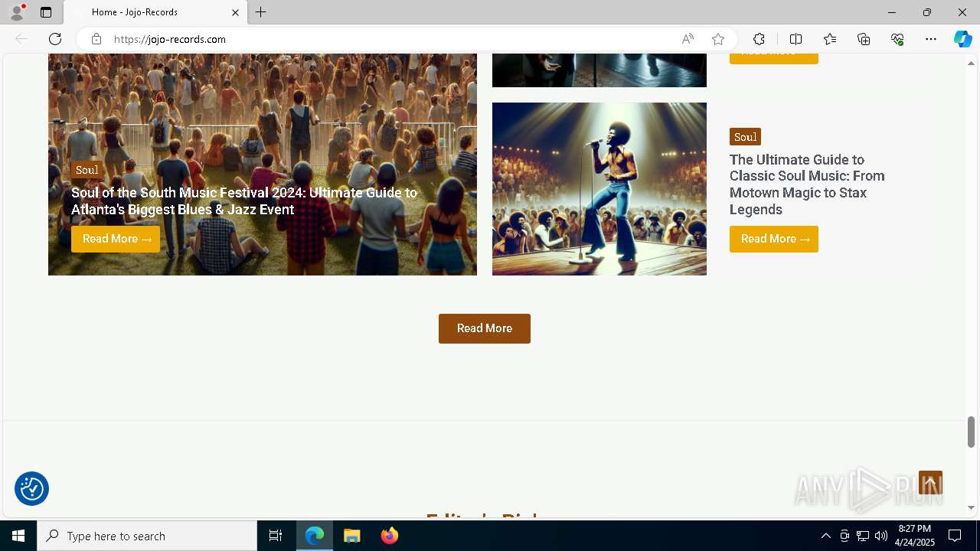
Task: Click the Soul tag on festival card
Action: pyautogui.click(x=87, y=170)
